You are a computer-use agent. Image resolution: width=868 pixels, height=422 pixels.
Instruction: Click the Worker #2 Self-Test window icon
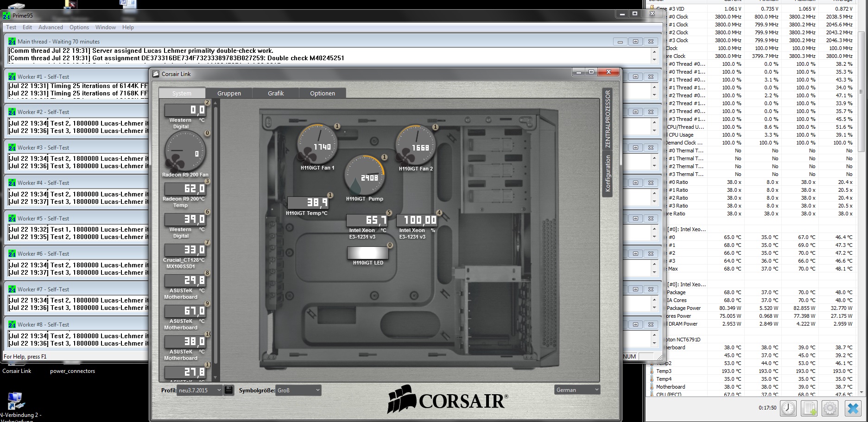click(x=12, y=112)
